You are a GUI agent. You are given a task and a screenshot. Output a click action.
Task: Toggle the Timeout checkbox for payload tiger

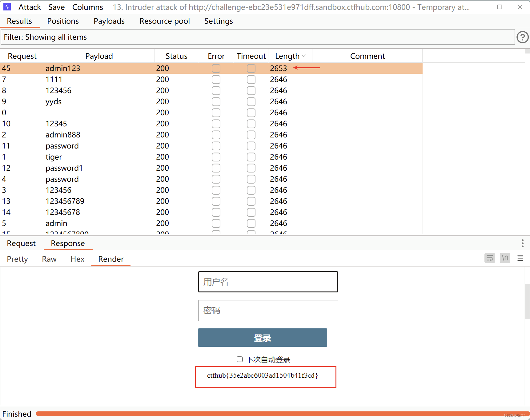coord(251,157)
